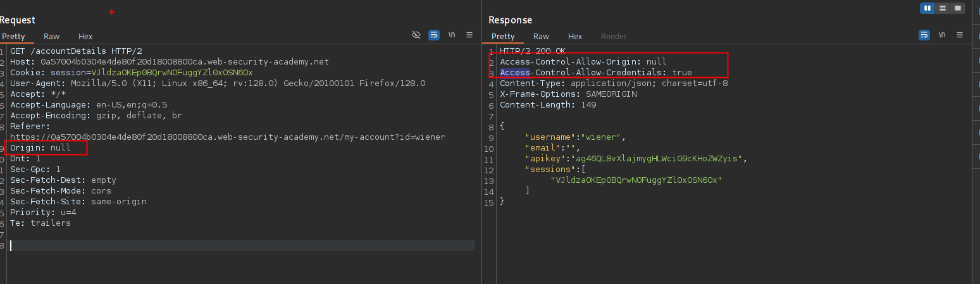Select top-bottom stacked layout icon
The height and width of the screenshot is (284, 980).
click(943, 8)
